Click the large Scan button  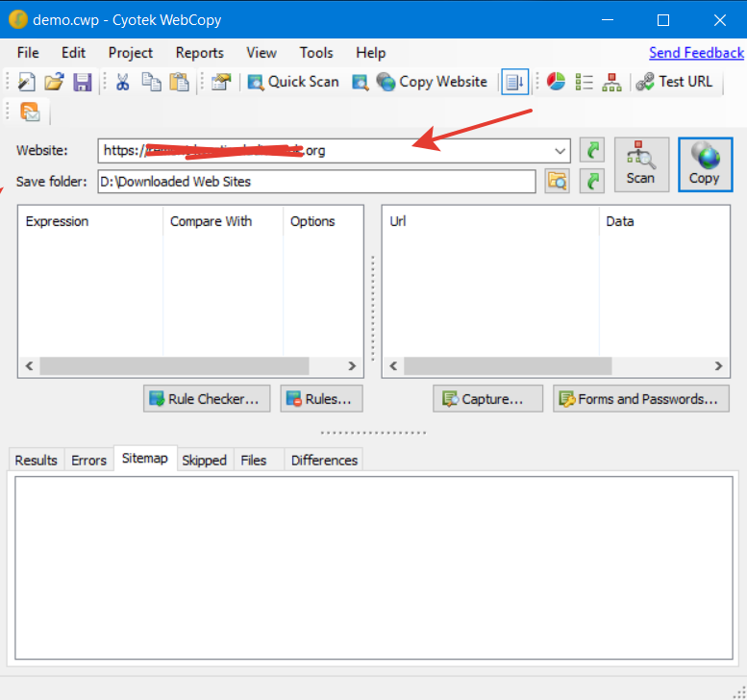pos(641,164)
